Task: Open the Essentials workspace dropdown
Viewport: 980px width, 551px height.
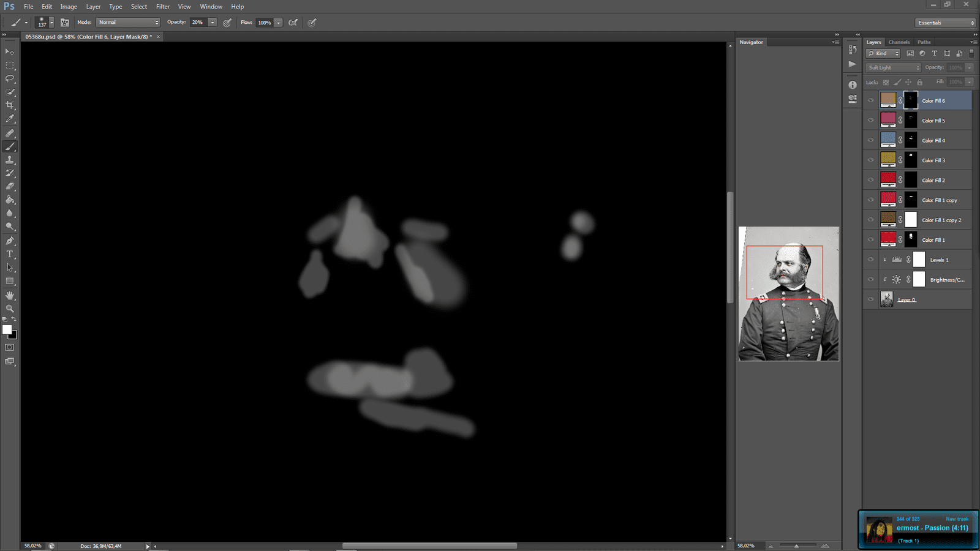Action: [x=946, y=23]
